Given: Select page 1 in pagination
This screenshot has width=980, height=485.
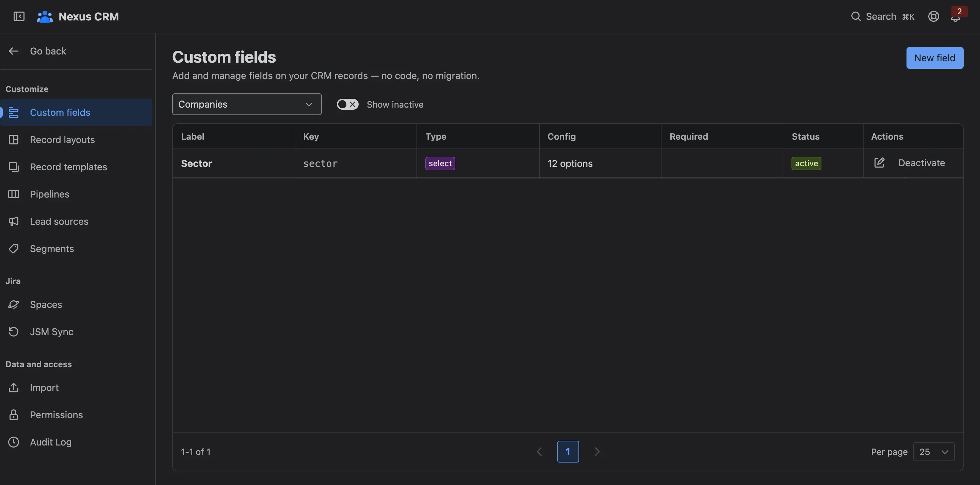Looking at the screenshot, I should coord(568,452).
